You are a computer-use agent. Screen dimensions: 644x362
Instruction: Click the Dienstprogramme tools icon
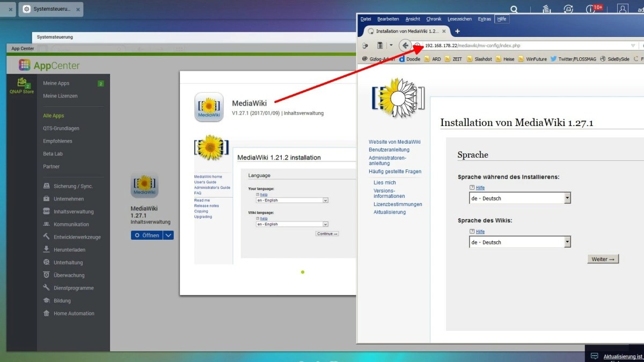click(47, 288)
